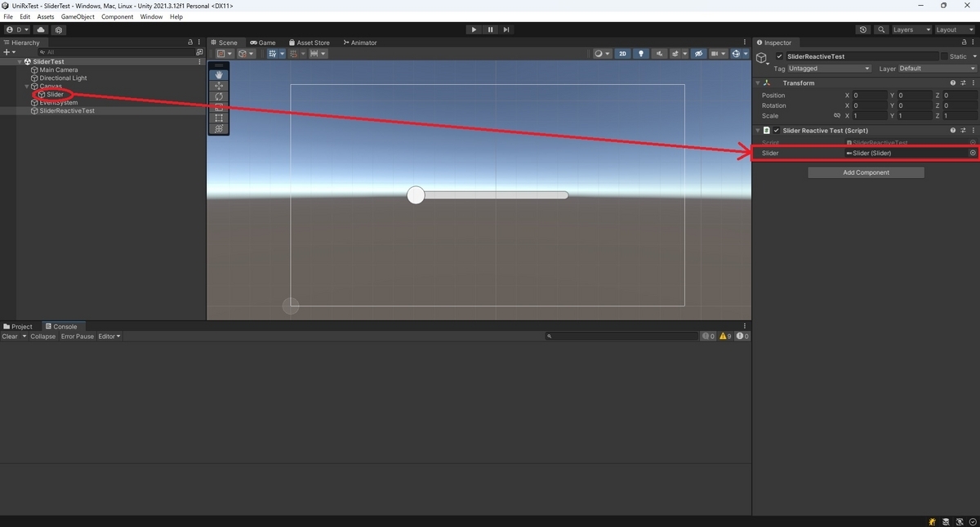This screenshot has width=980, height=527.
Task: Disable Slider Reactive Test script checkbox
Action: click(776, 131)
